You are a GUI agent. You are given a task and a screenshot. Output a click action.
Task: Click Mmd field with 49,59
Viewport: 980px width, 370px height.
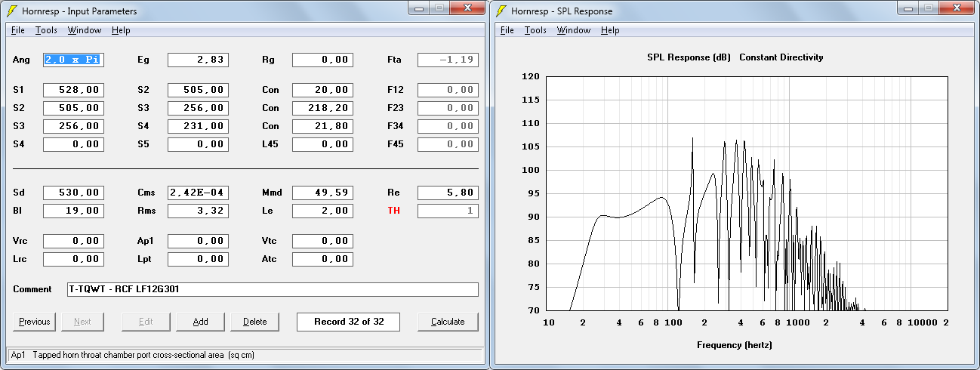(x=322, y=193)
